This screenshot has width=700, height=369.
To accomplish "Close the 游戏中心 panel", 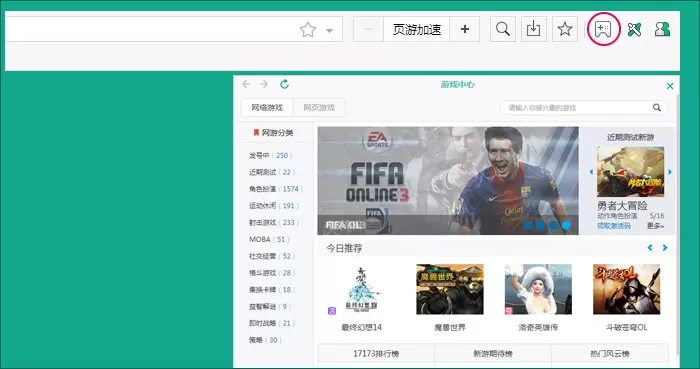I will [670, 86].
